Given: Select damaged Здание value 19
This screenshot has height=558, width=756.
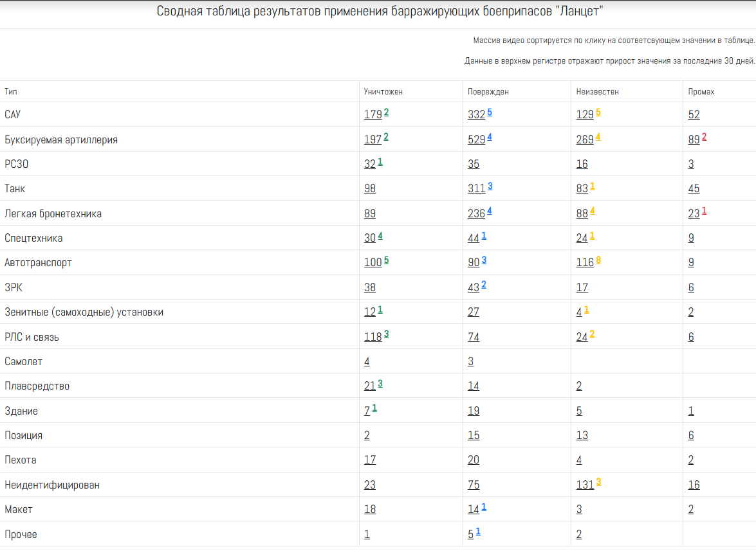Looking at the screenshot, I should 474,411.
